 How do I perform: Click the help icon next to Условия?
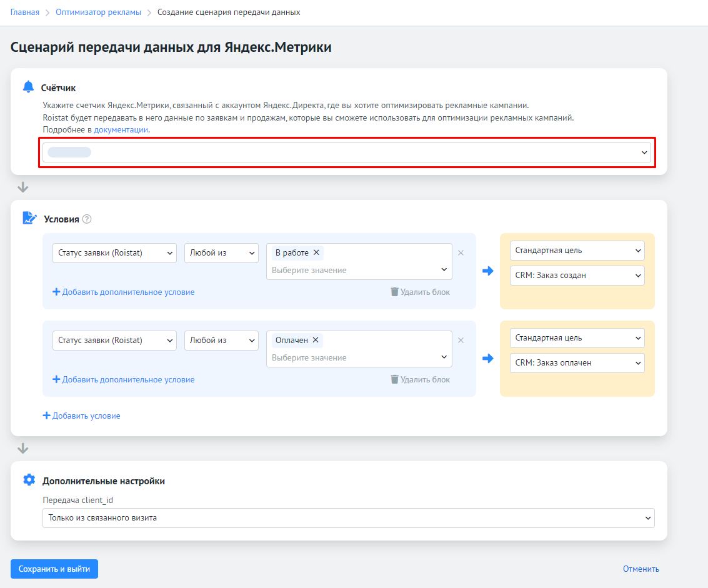point(87,219)
